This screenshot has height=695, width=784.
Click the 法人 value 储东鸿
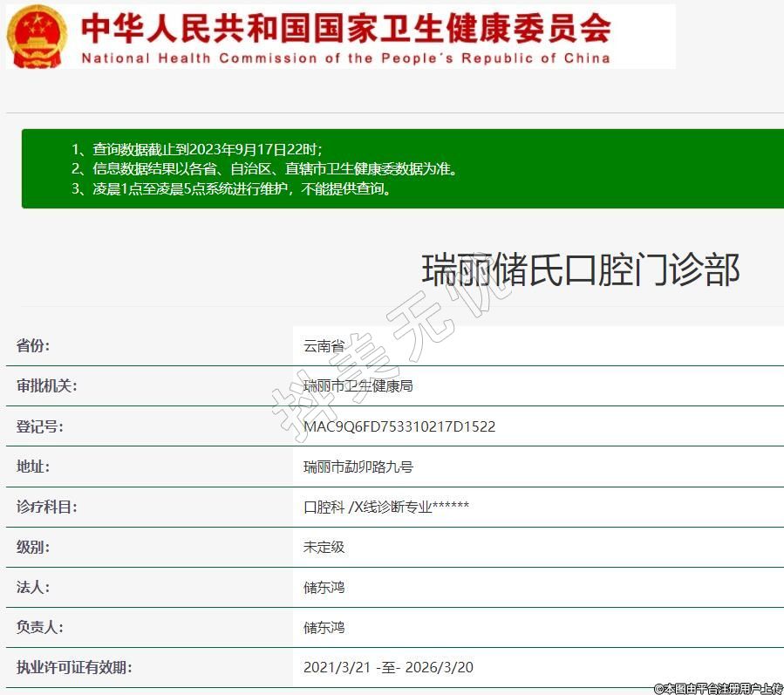(324, 587)
